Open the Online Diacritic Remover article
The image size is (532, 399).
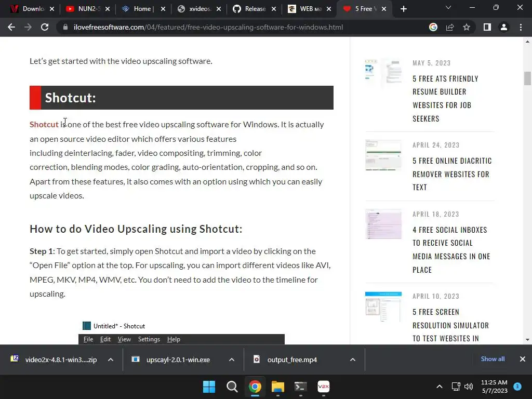[x=452, y=174]
